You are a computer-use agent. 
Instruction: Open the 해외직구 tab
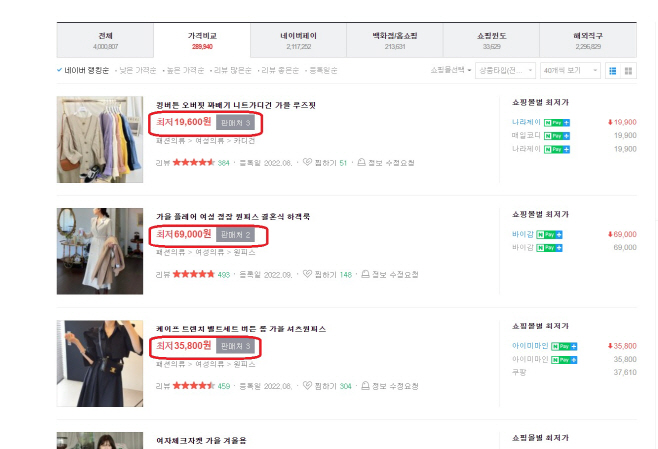point(588,41)
